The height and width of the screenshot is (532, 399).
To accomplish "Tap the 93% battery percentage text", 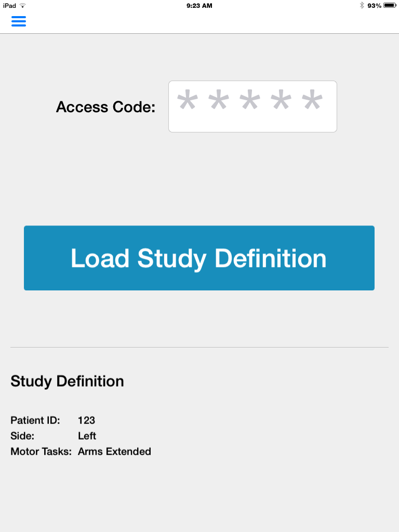I will point(374,6).
